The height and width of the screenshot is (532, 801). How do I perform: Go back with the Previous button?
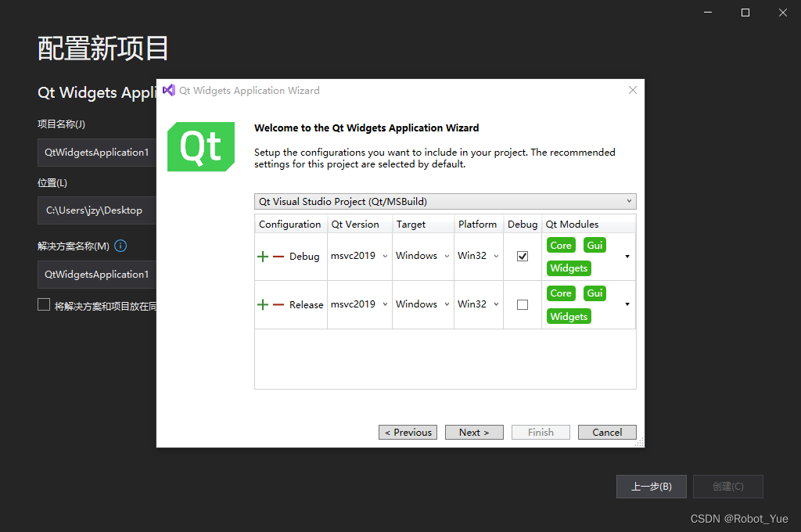point(408,433)
